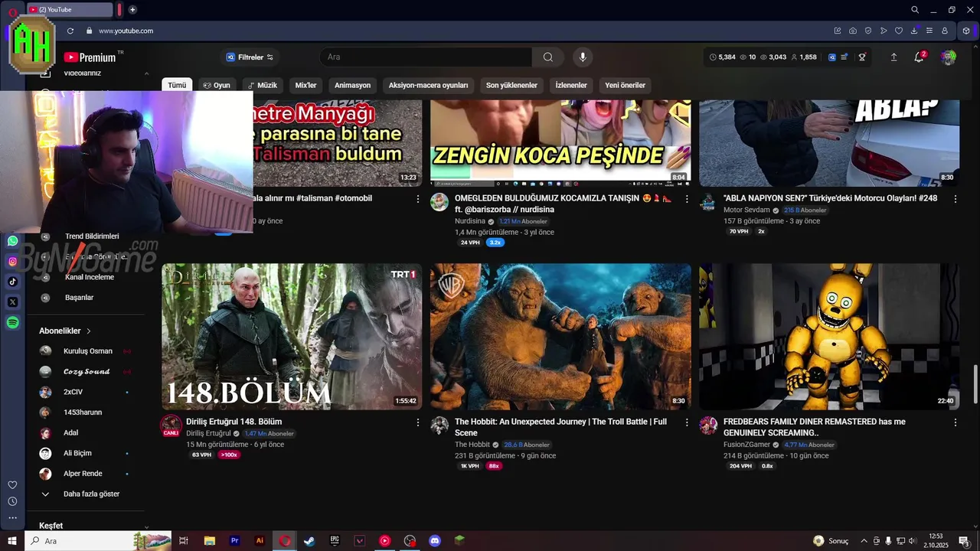The height and width of the screenshot is (551, 980).
Task: Play The Hobbit troll battle thumbnail
Action: (560, 337)
